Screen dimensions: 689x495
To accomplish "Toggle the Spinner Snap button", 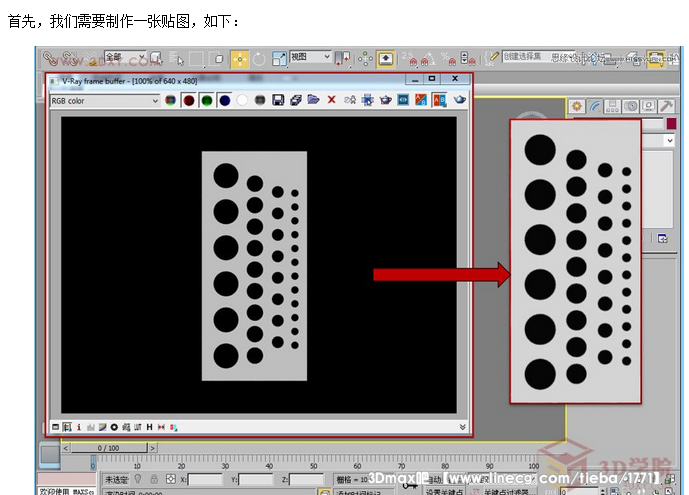I will (468, 59).
